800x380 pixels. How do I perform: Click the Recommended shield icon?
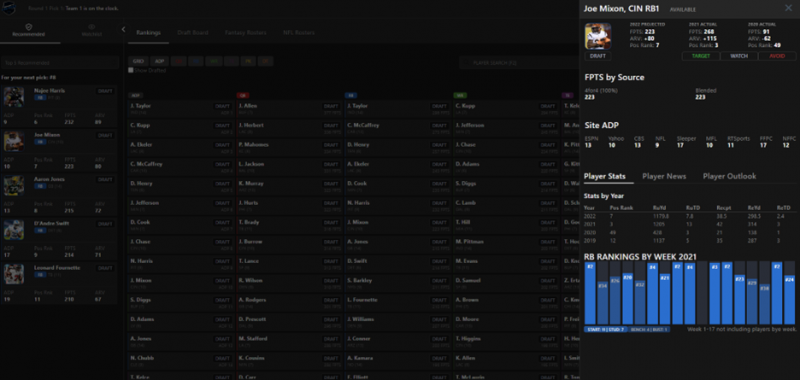tap(29, 27)
